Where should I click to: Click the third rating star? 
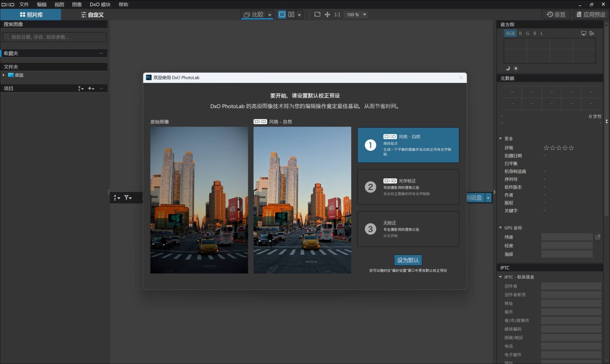[x=559, y=148]
